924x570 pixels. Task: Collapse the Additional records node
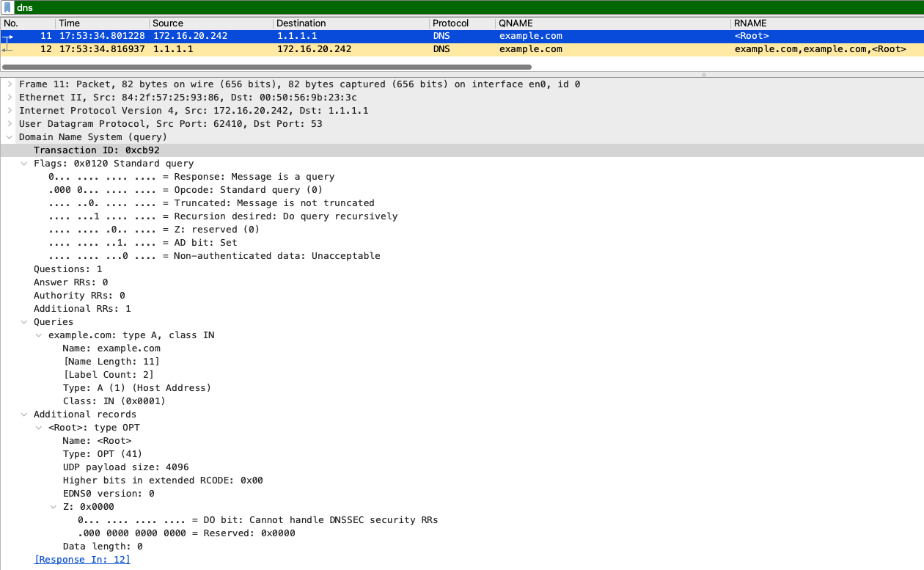point(24,414)
